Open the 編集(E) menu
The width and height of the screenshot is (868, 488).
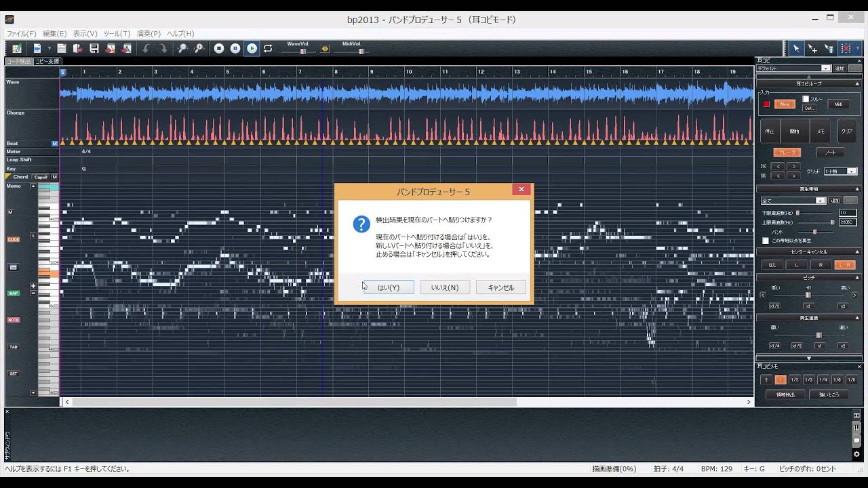point(55,33)
